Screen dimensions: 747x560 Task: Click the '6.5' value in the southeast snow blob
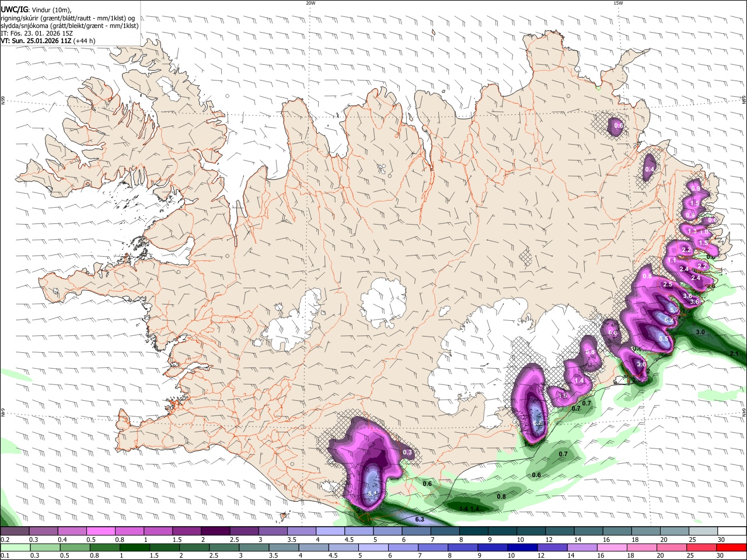pyautogui.click(x=538, y=423)
